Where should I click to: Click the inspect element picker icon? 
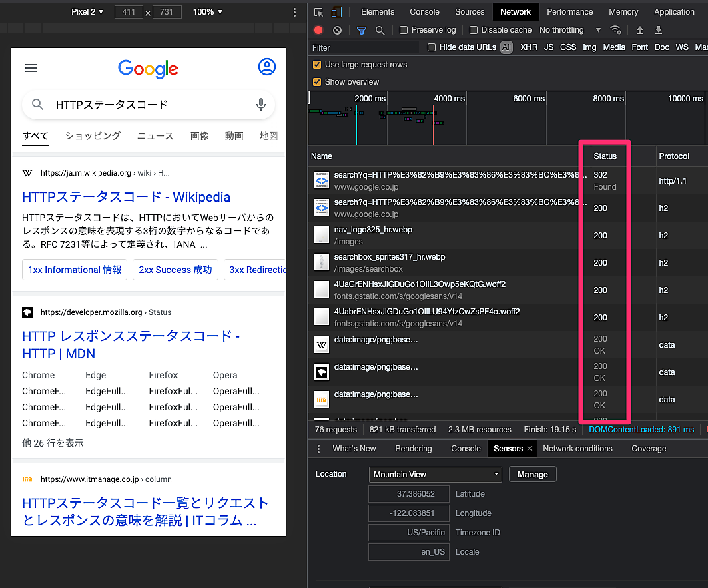[319, 12]
